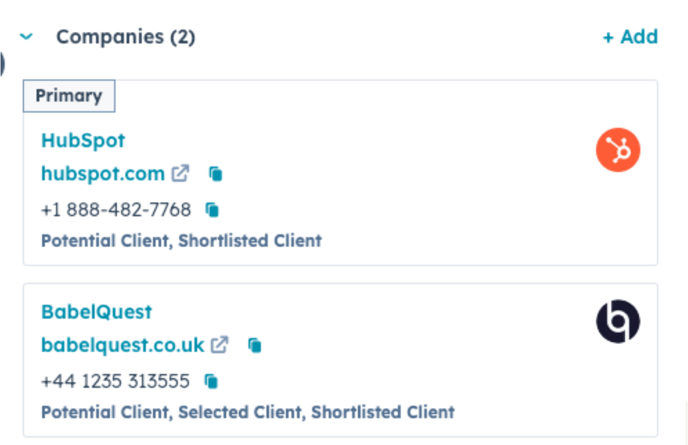Viewport: 688px width, 445px height.
Task: Click the Companies (2) section heading
Action: [125, 37]
